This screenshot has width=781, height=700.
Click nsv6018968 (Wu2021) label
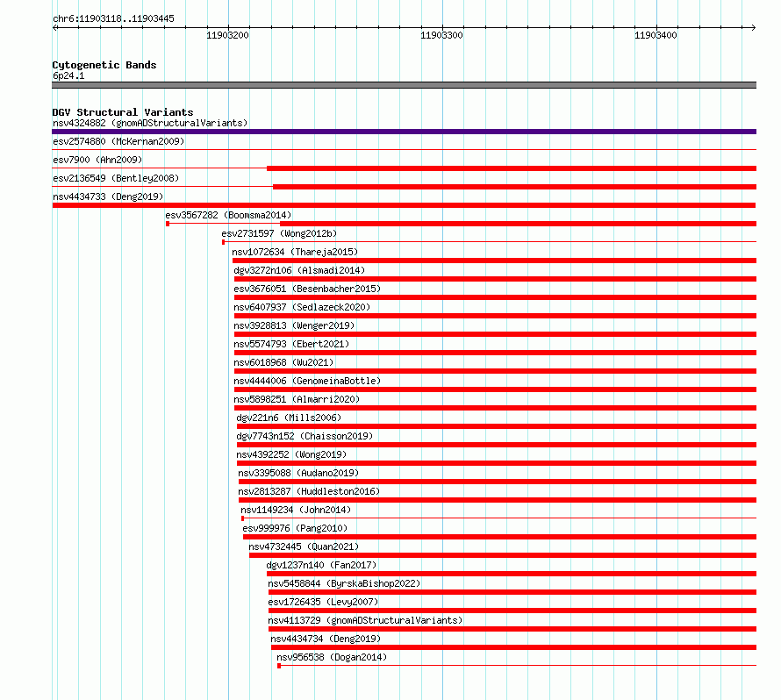point(283,362)
